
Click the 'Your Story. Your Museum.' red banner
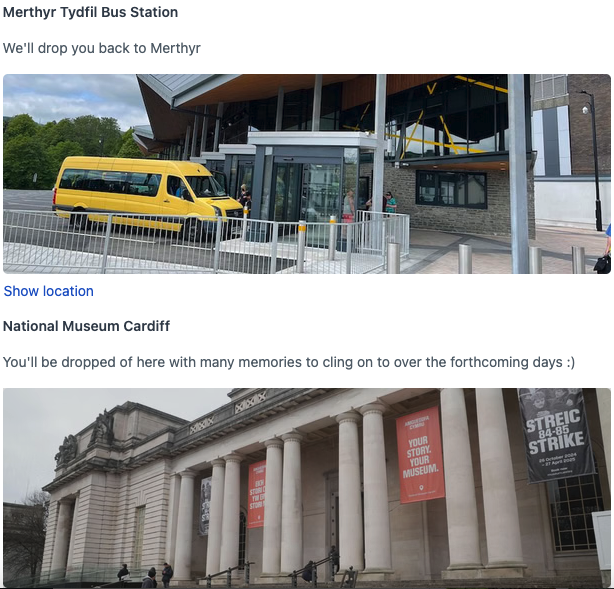pos(420,455)
